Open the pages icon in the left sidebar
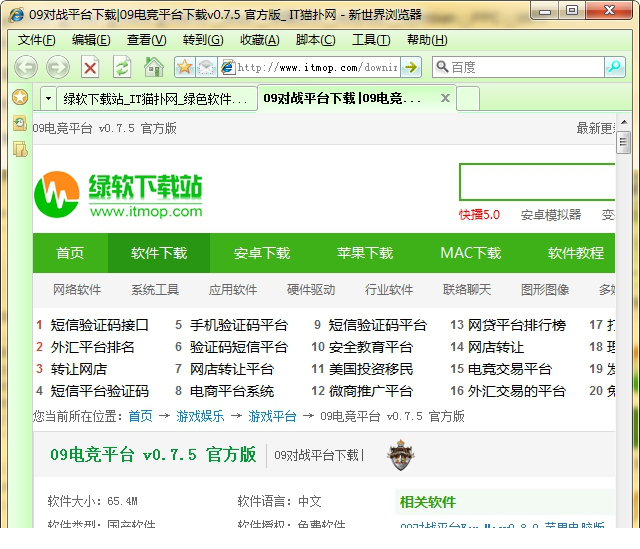The width and height of the screenshot is (640, 549). [20, 149]
